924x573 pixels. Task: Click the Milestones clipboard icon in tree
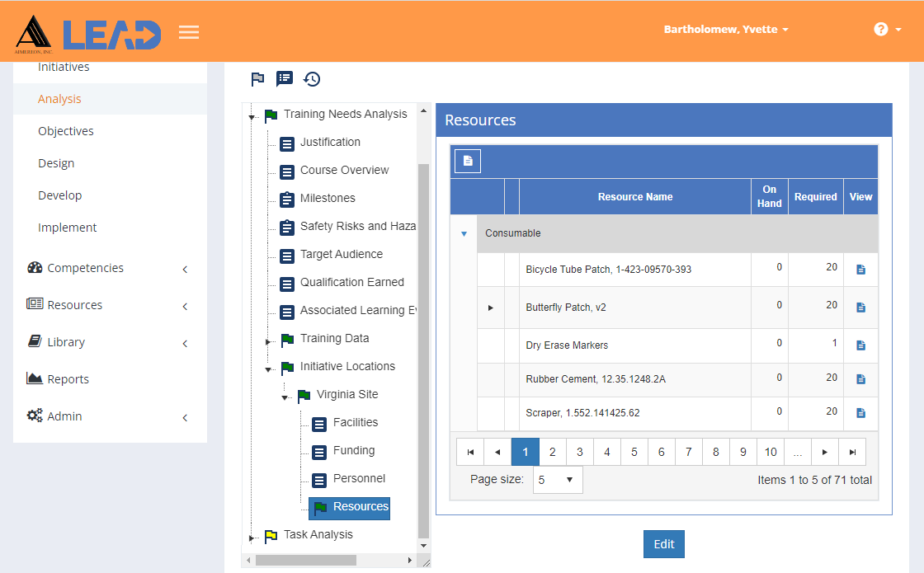[x=287, y=200]
